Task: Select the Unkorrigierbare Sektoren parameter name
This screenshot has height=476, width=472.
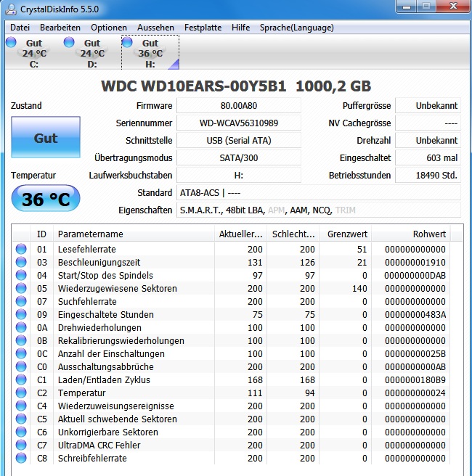Action: (107, 432)
